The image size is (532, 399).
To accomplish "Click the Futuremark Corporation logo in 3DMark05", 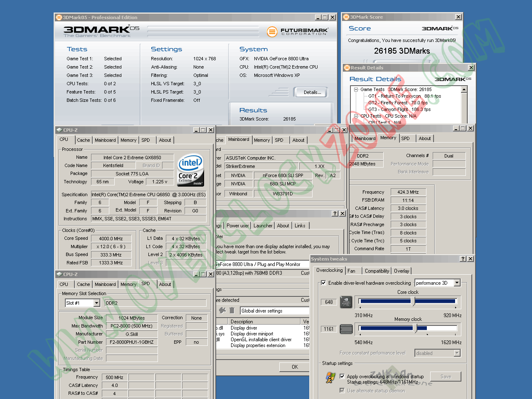I will tap(297, 31).
